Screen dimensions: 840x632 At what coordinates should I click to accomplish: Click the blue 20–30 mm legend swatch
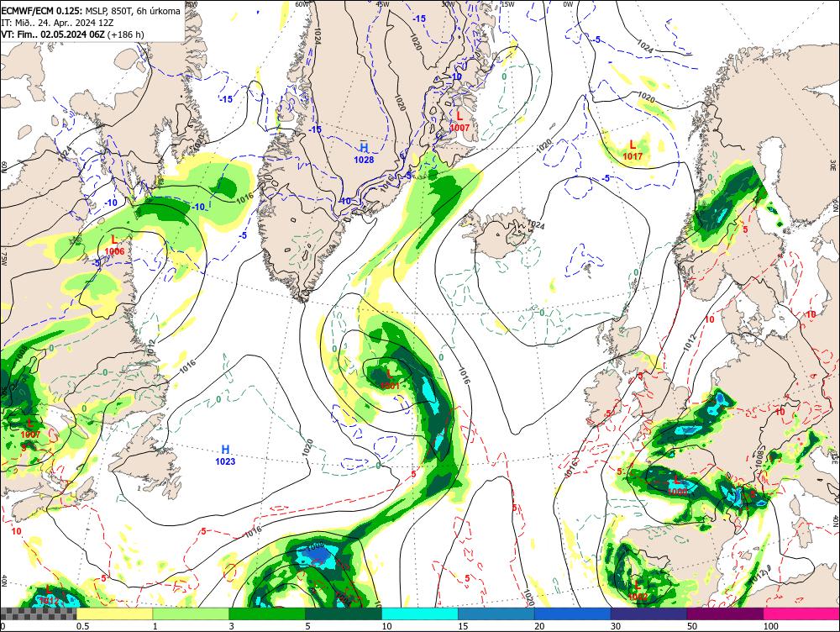[x=572, y=614]
